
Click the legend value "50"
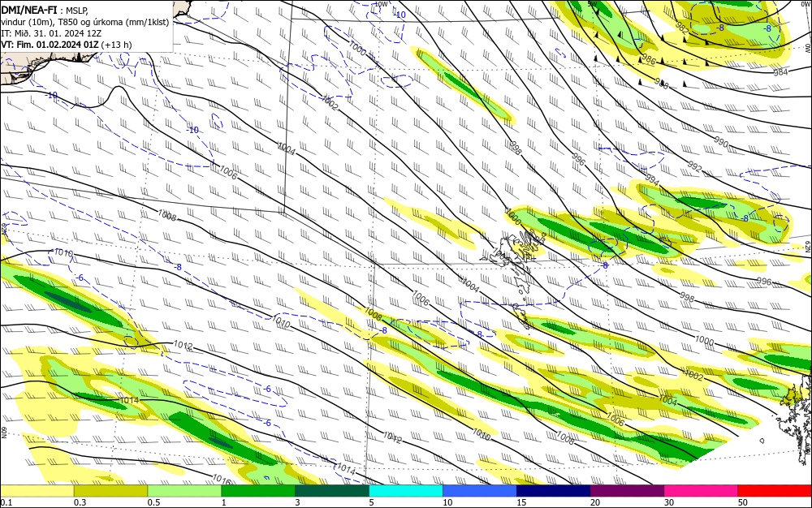743,502
